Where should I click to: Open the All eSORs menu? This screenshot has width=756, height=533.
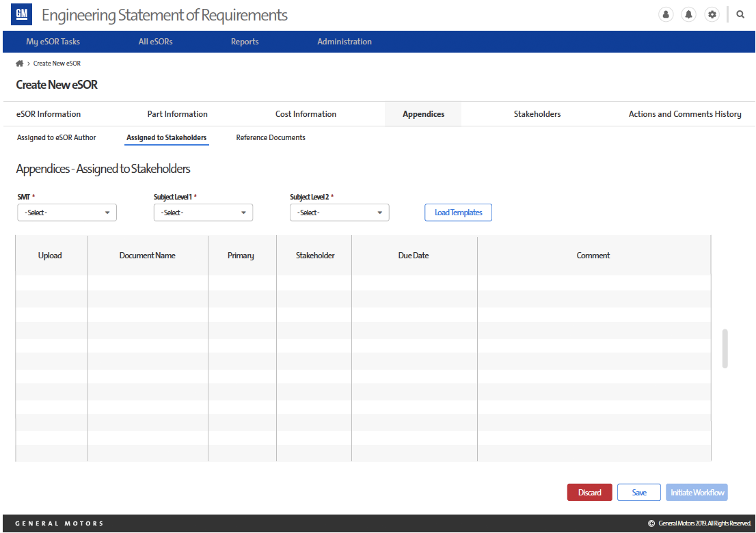click(x=155, y=42)
